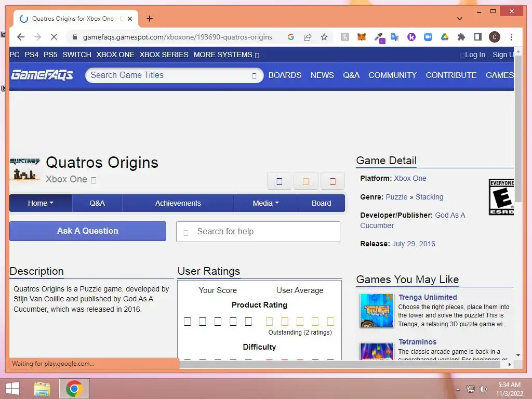
Task: Click the red icon button beside title
Action: click(333, 181)
